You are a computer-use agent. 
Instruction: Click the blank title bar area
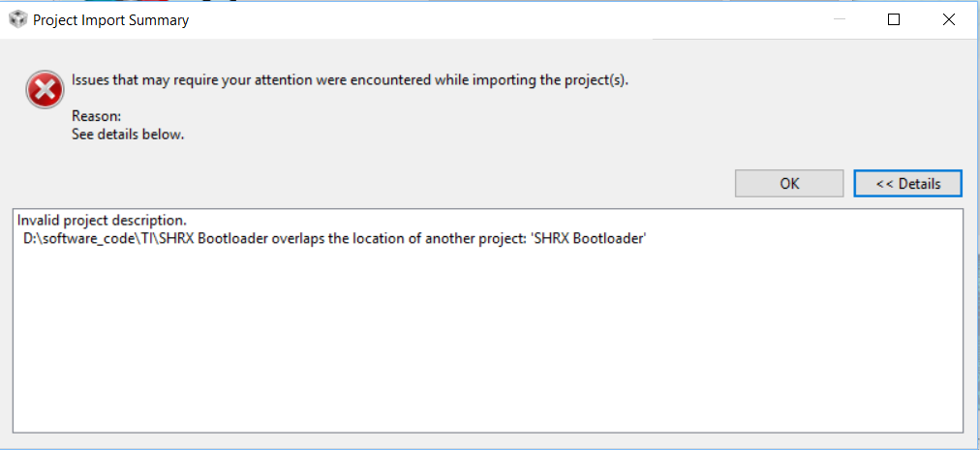point(484,19)
